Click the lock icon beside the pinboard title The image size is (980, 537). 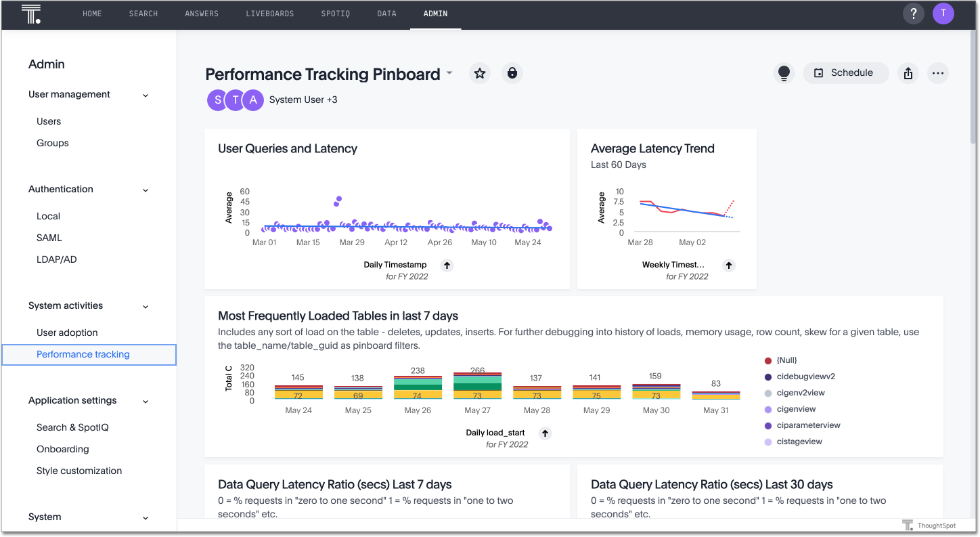coord(512,72)
